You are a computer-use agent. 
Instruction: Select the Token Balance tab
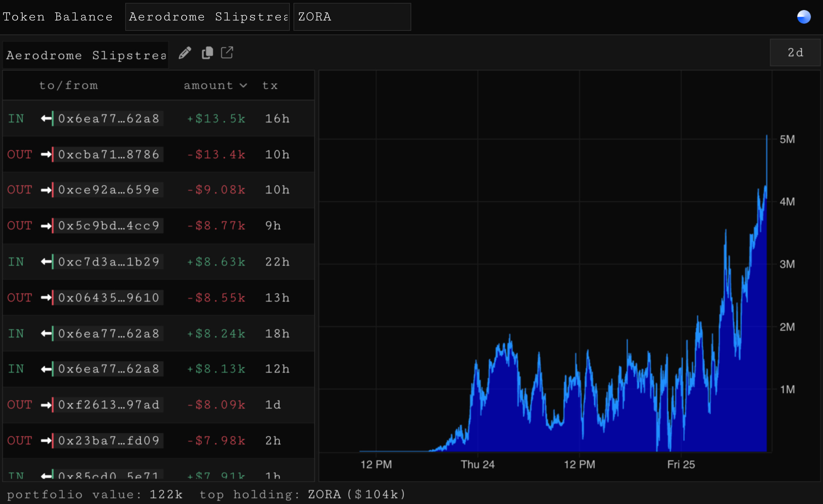point(58,17)
